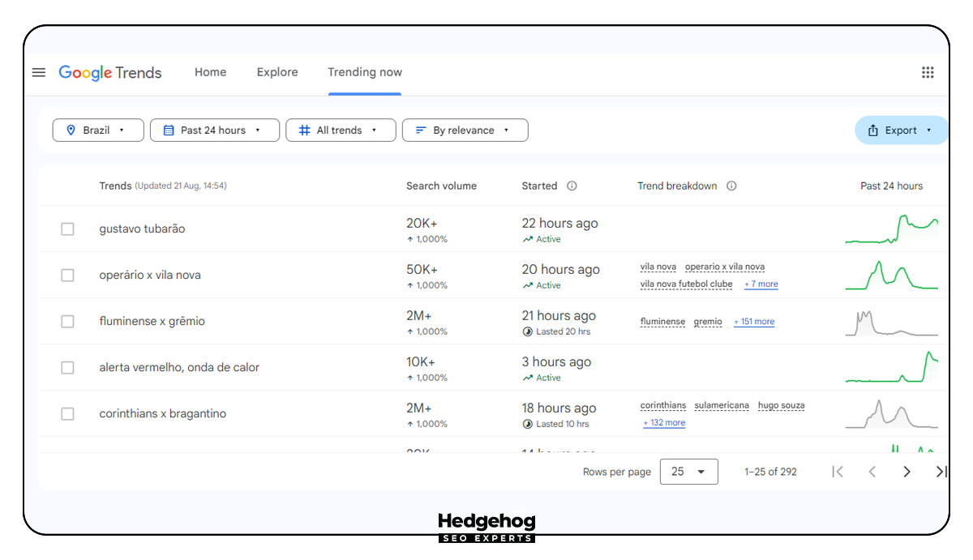Open the Past 24 hours time dropdown
This screenshot has height=560, width=973.
pos(215,130)
